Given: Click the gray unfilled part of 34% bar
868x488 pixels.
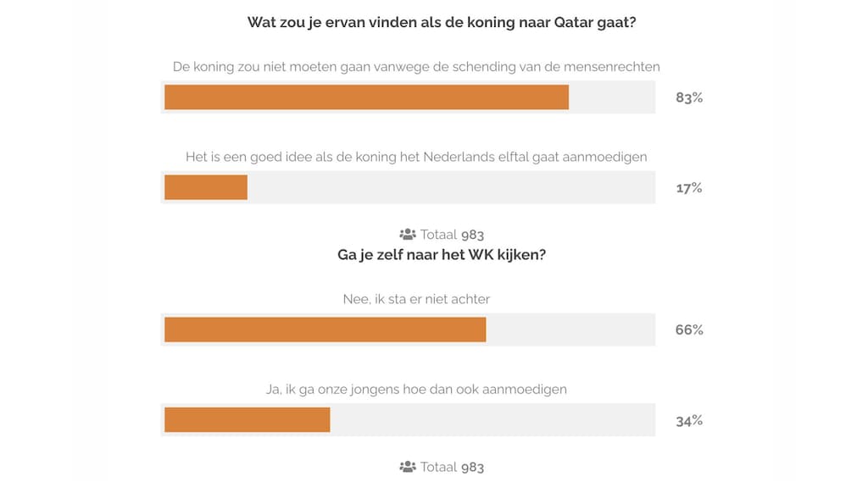Looking at the screenshot, I should click(x=492, y=420).
